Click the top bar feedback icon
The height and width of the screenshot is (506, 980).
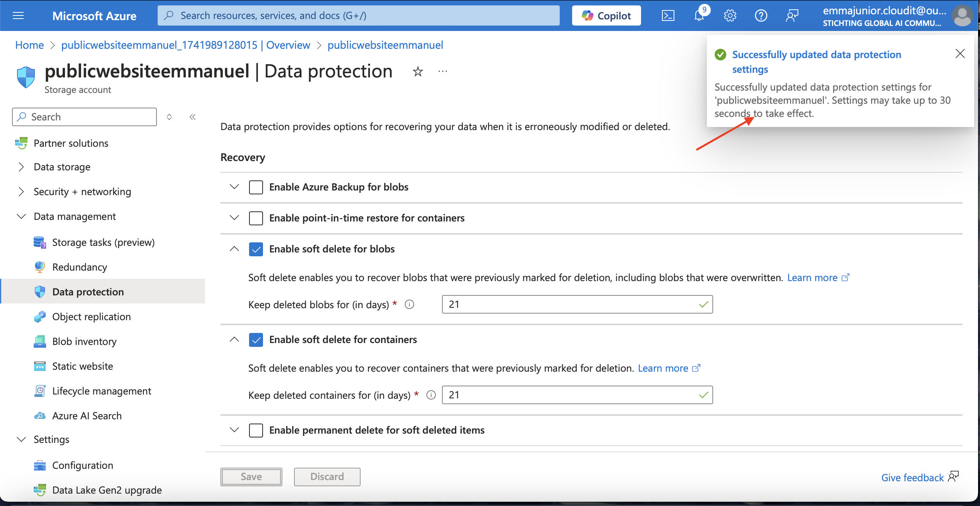pos(792,15)
